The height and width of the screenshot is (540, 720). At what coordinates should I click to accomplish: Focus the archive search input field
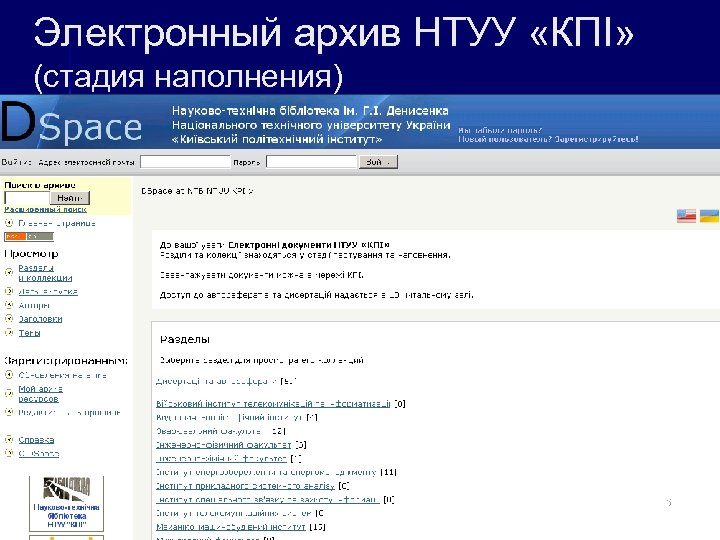coord(27,198)
